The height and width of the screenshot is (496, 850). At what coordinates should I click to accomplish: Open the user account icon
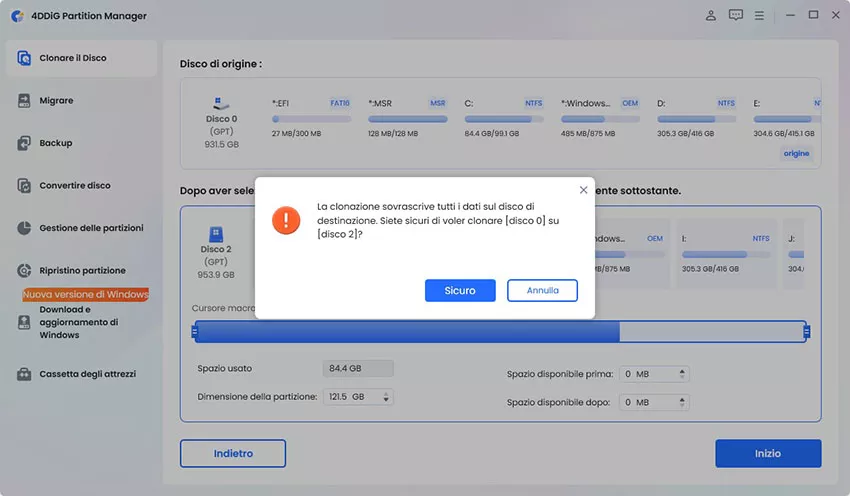[x=710, y=16]
